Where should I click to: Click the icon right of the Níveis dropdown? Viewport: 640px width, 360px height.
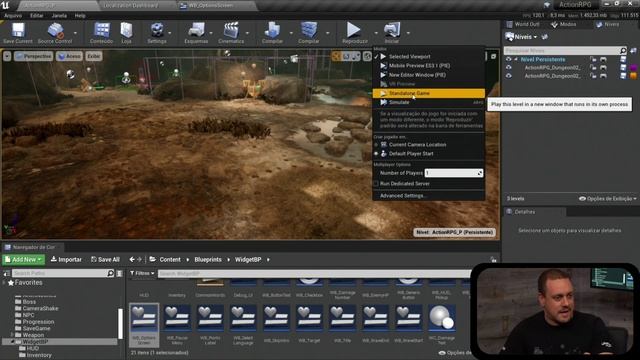(544, 37)
